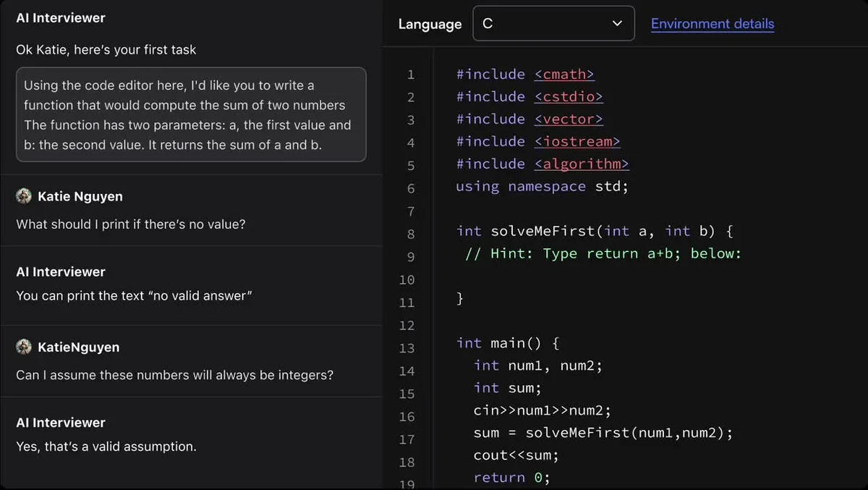Select the algorithm include on line 5
The image size is (868, 490).
[x=582, y=164]
